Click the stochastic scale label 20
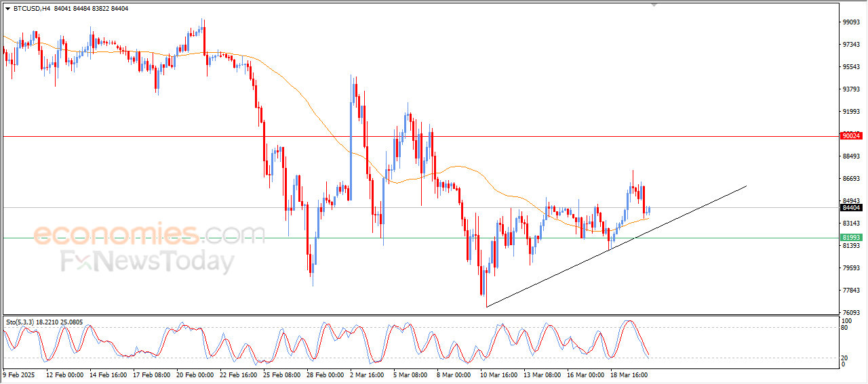 click(845, 357)
